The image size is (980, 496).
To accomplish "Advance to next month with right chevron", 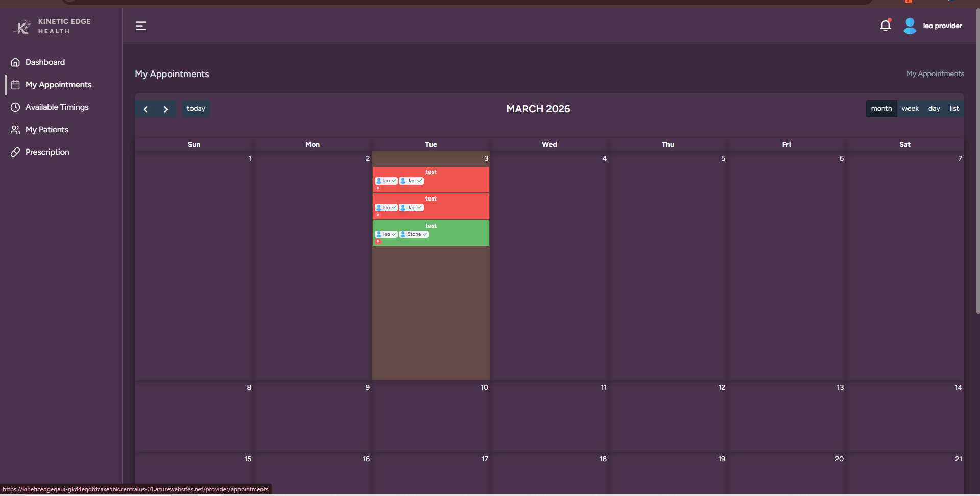I will tap(165, 109).
